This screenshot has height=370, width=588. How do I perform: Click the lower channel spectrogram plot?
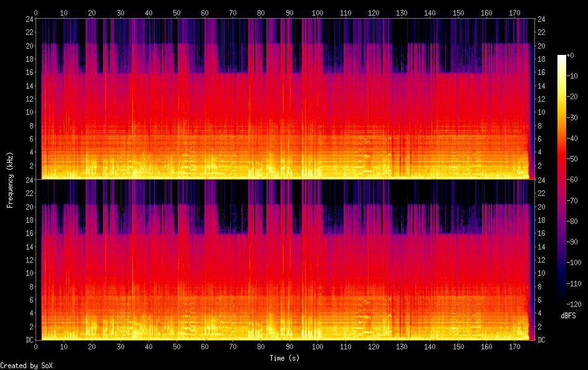click(x=282, y=260)
